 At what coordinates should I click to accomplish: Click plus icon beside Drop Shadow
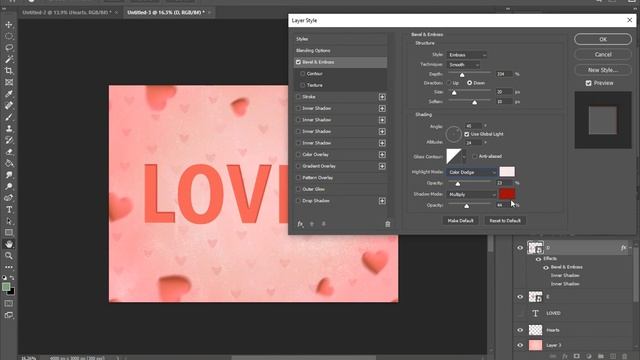point(382,201)
